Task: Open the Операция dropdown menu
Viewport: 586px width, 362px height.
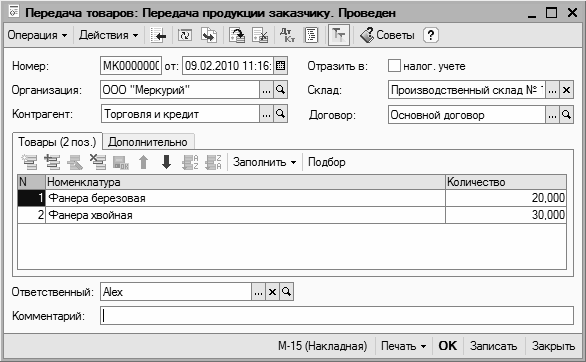Action: tap(37, 35)
